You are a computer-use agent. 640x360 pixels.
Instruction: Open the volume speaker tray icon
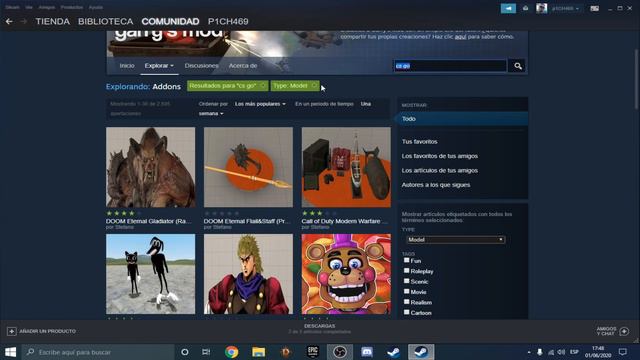tap(561, 352)
